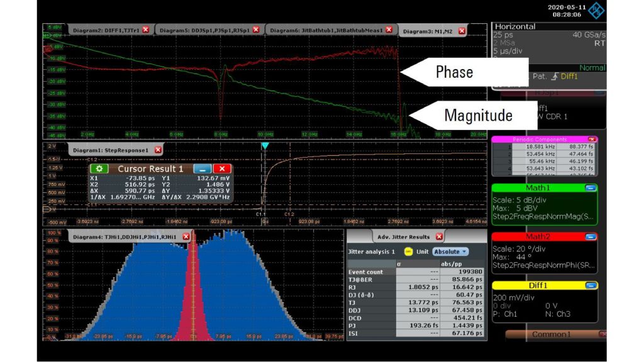Open the Math2 signal label

click(538, 237)
